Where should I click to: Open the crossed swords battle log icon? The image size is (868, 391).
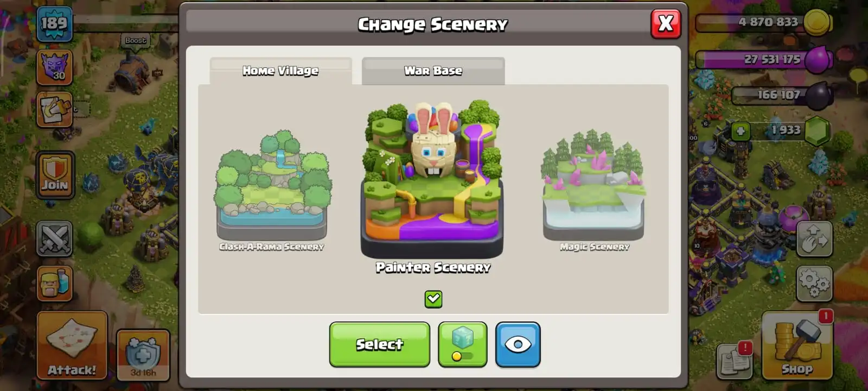click(54, 238)
